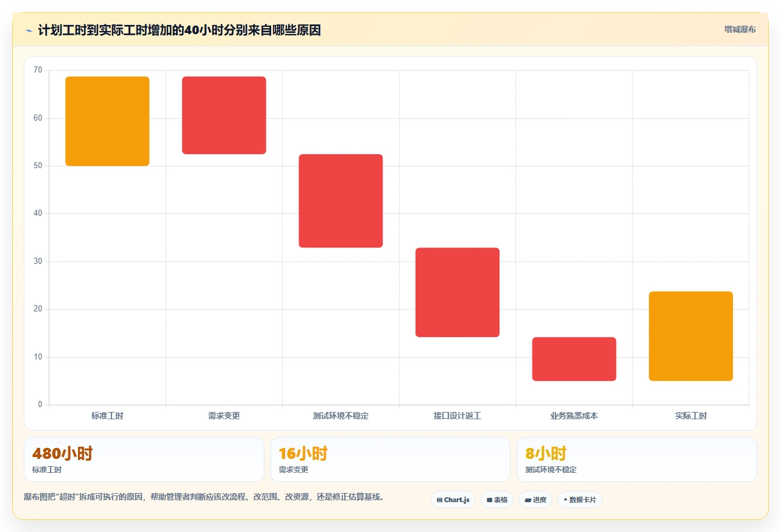This screenshot has height=532, width=781.
Task: Click the 标准工时 x-axis label
Action: click(x=107, y=416)
